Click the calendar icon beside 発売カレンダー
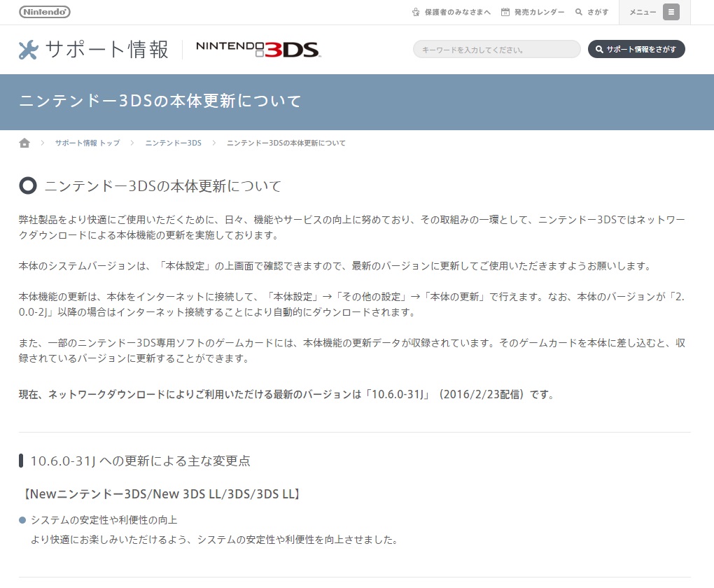Image resolution: width=714 pixels, height=588 pixels. pyautogui.click(x=505, y=13)
